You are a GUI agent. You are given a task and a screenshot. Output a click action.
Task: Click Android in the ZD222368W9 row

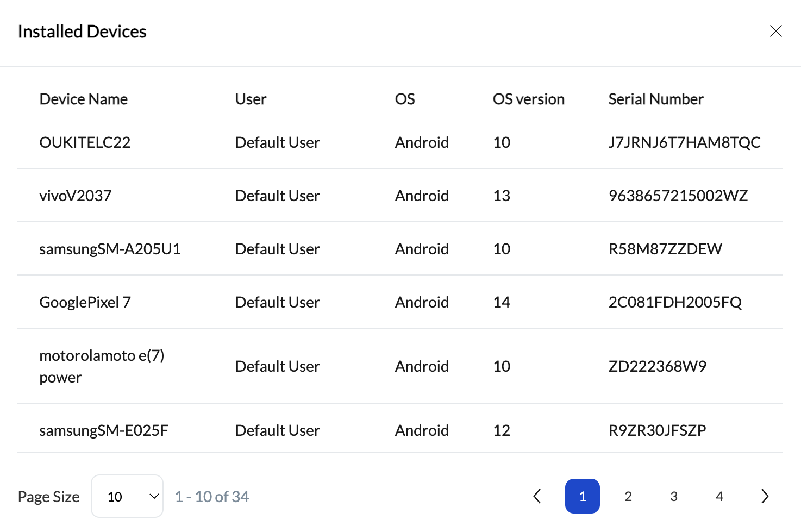(422, 366)
